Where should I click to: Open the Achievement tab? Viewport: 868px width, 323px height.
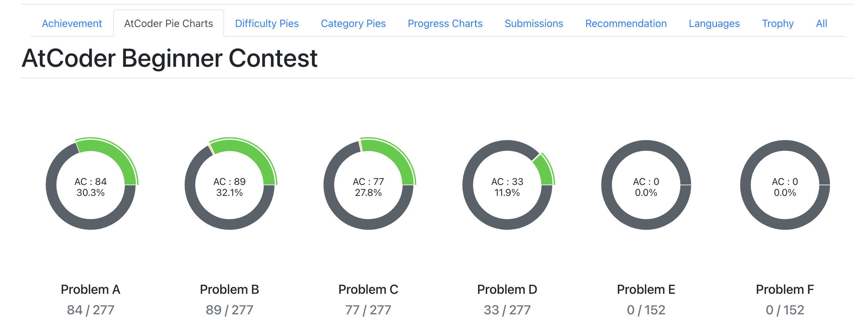click(x=72, y=23)
